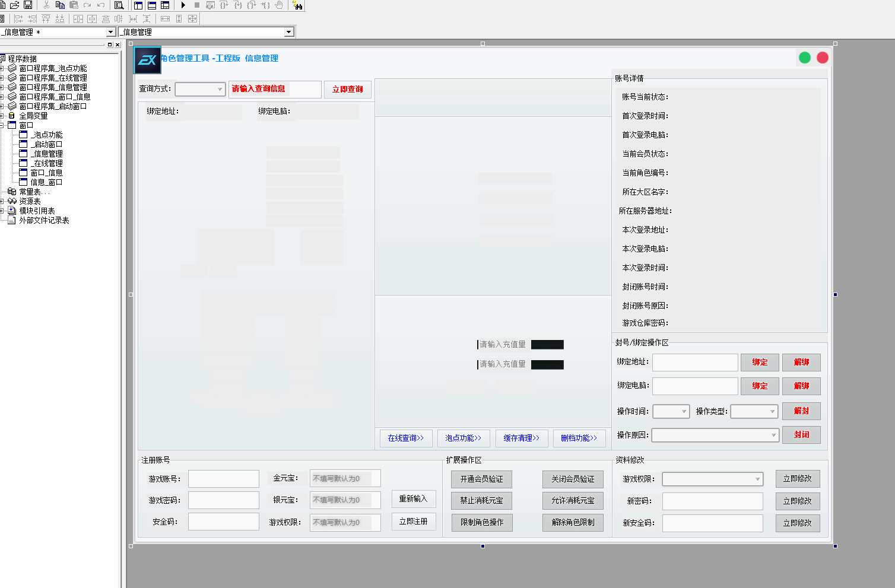895x588 pixels.
Task: Click the find binoculars icon in toolbar
Action: tap(297, 5)
